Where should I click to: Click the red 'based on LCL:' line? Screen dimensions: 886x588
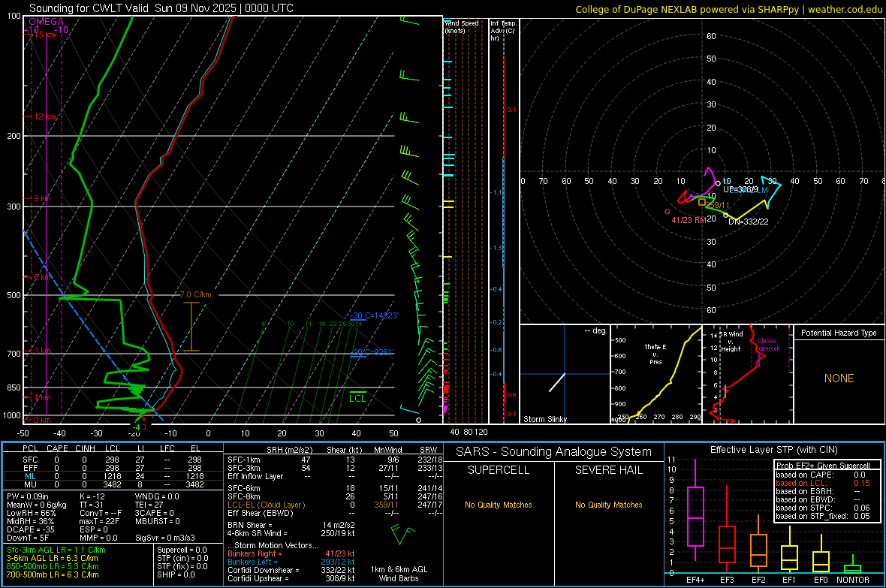pos(822,483)
